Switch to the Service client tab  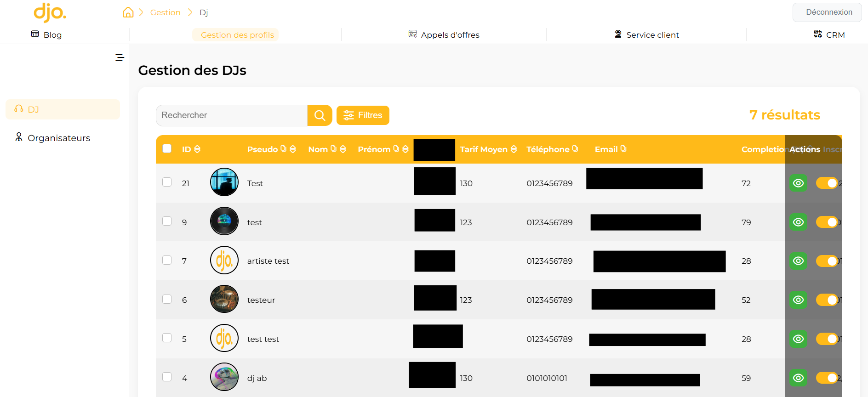pyautogui.click(x=646, y=35)
